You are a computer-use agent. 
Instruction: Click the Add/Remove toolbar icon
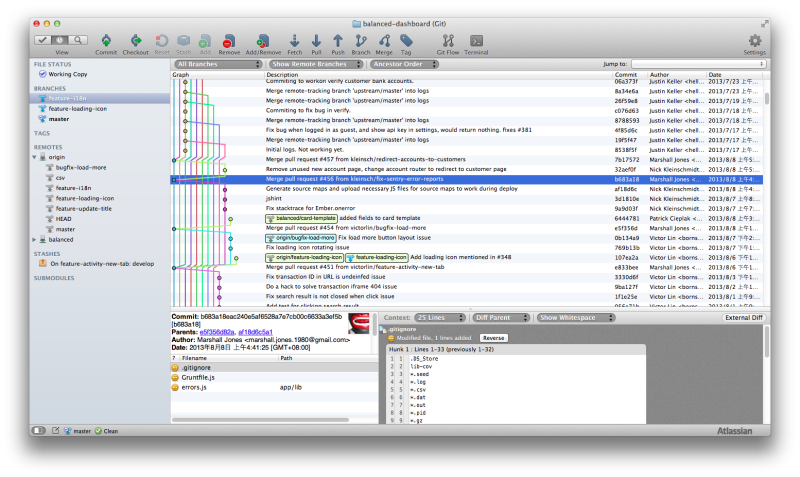click(x=263, y=41)
